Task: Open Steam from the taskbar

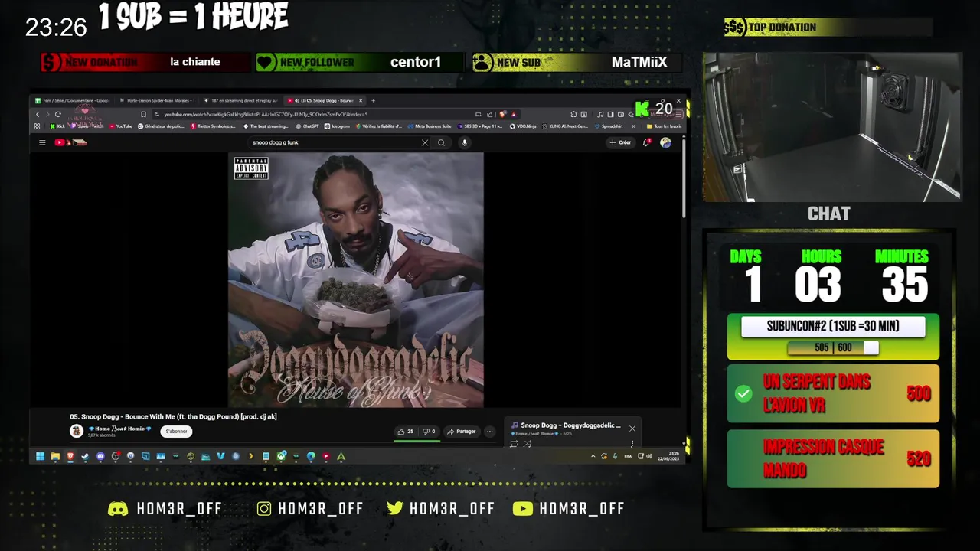Action: pos(85,456)
